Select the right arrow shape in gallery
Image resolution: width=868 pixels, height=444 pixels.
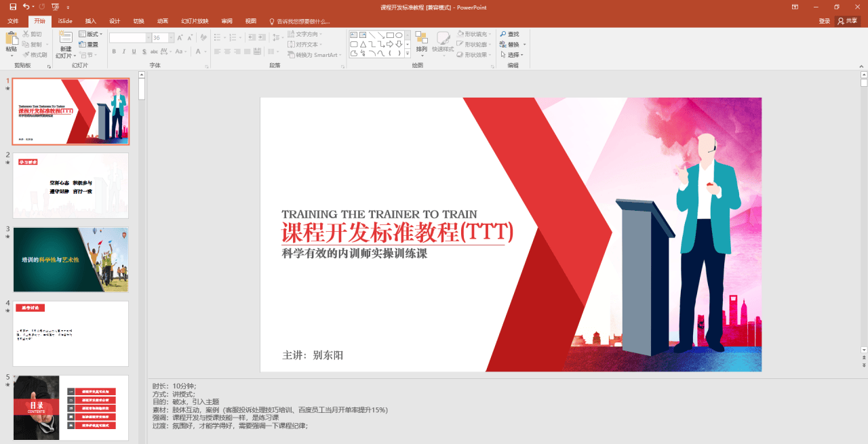click(x=390, y=44)
